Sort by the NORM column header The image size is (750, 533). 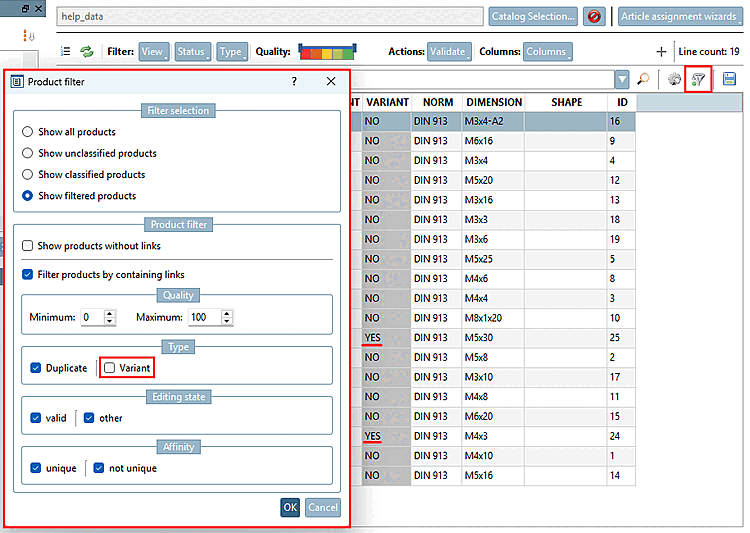[x=437, y=102]
